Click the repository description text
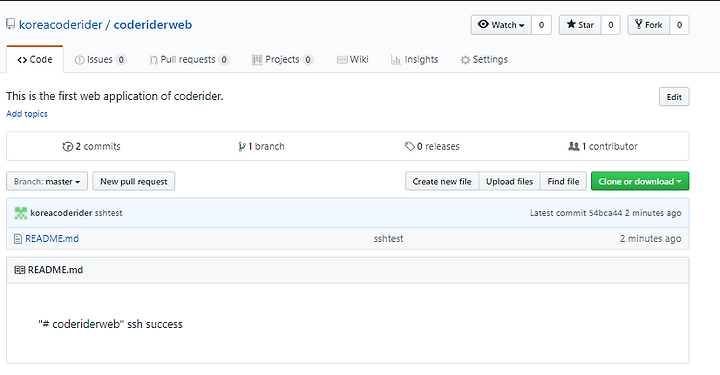 click(x=115, y=96)
